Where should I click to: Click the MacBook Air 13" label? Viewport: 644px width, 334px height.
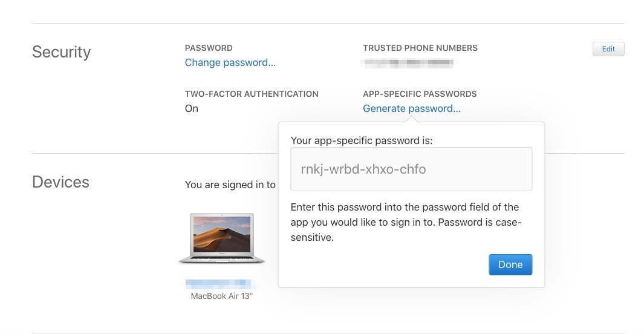tap(222, 296)
